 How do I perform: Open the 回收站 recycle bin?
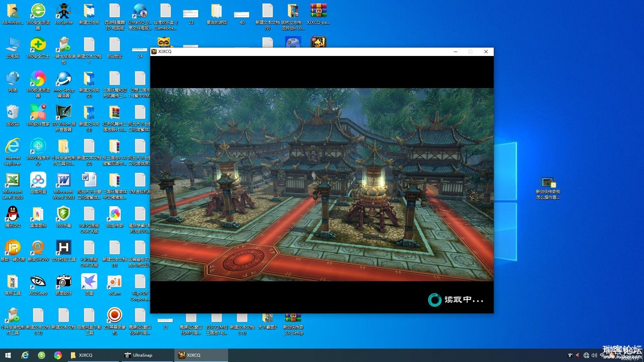point(13,116)
